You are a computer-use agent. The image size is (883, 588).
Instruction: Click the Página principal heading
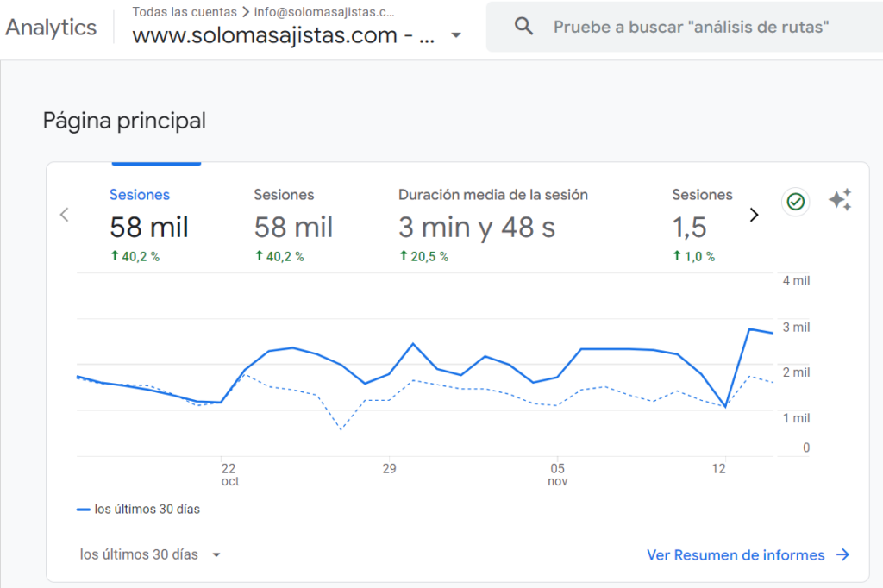coord(124,121)
